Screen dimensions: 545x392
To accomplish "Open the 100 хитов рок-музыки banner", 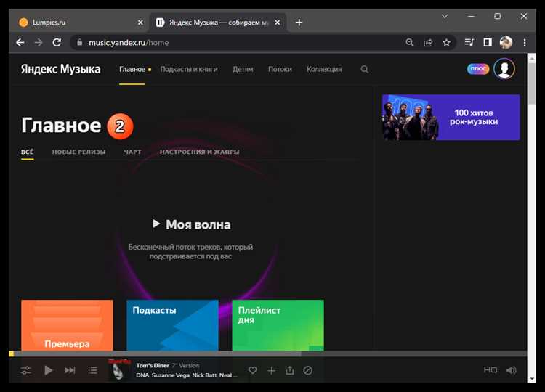I will coord(451,117).
